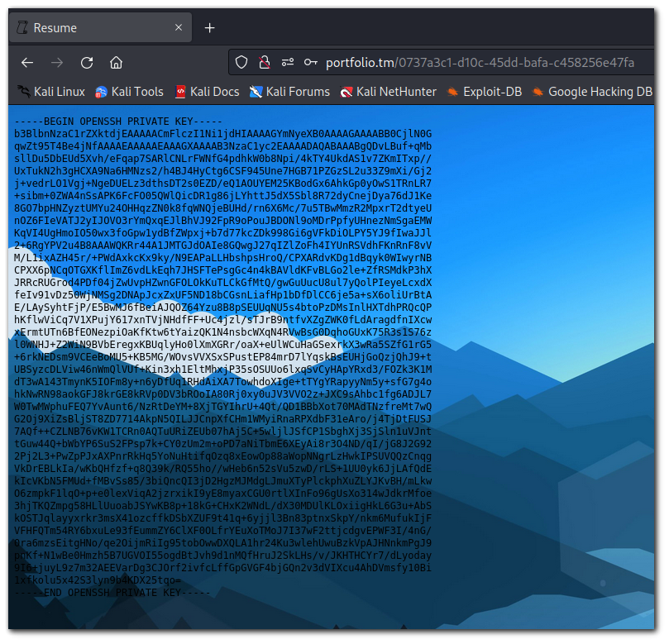Close the Resume tab
This screenshot has height=644, width=669.
point(178,27)
